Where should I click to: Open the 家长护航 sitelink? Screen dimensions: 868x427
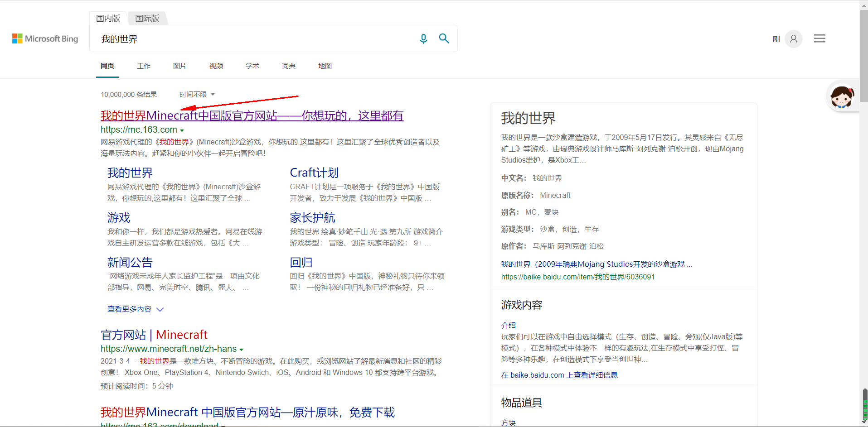[313, 218]
